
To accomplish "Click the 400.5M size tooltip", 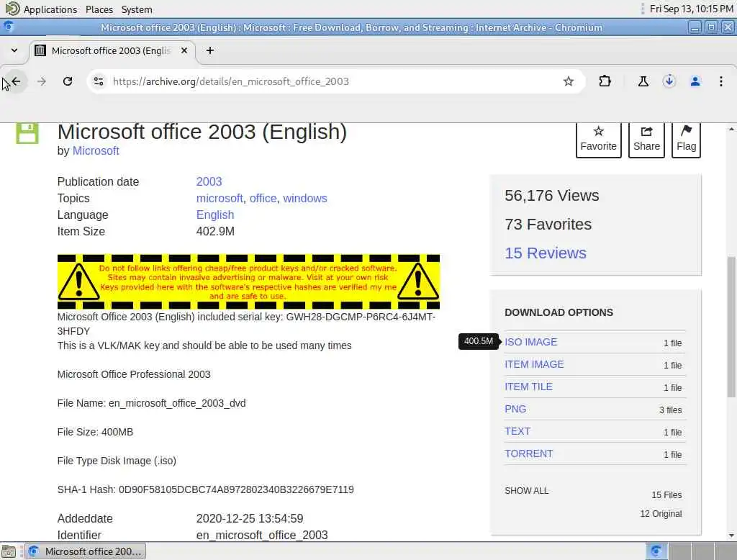I will coord(479,341).
